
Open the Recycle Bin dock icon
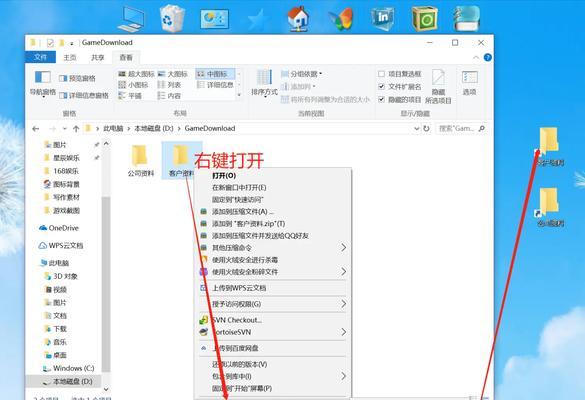point(172,19)
